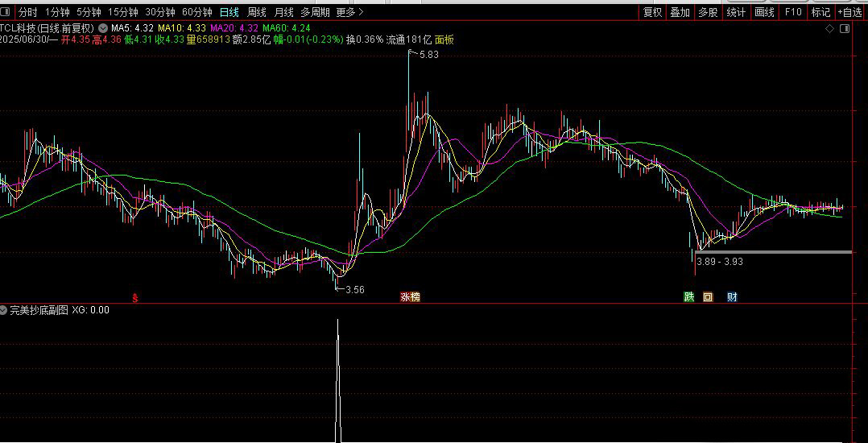Click the 低4.31 low price value
The width and height of the screenshot is (868, 443).
tap(139, 39)
